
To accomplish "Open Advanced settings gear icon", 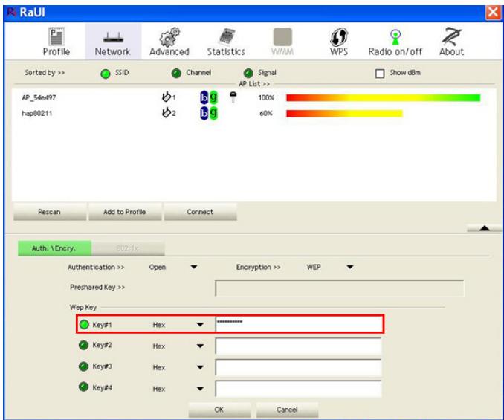I will (169, 36).
